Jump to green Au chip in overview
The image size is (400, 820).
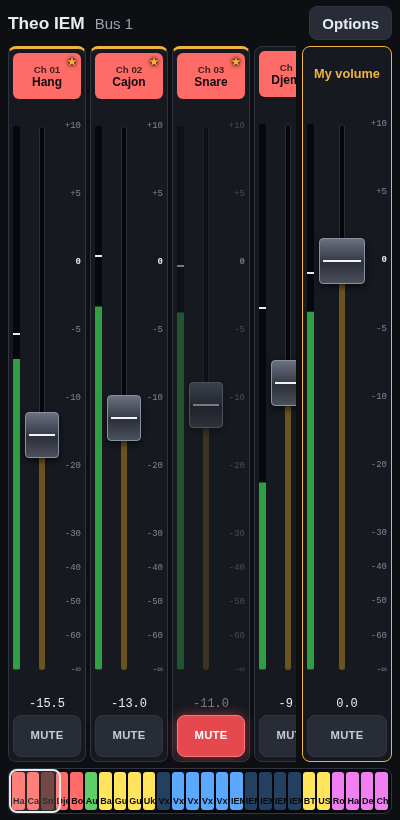click(x=91, y=791)
